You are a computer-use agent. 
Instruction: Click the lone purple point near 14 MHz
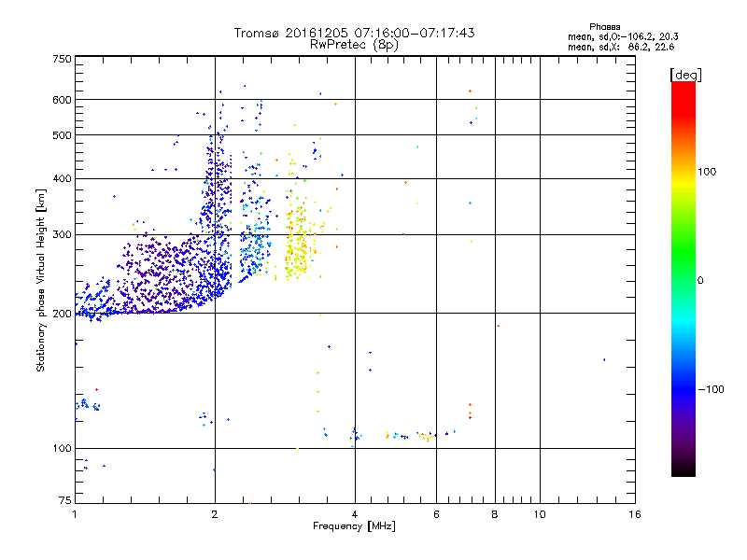pos(604,359)
